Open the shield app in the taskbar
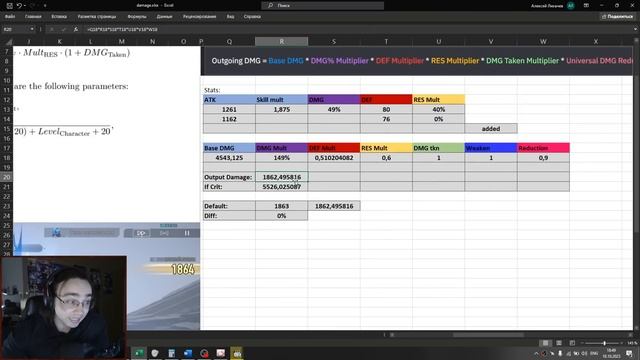640x360 pixels. tap(155, 353)
